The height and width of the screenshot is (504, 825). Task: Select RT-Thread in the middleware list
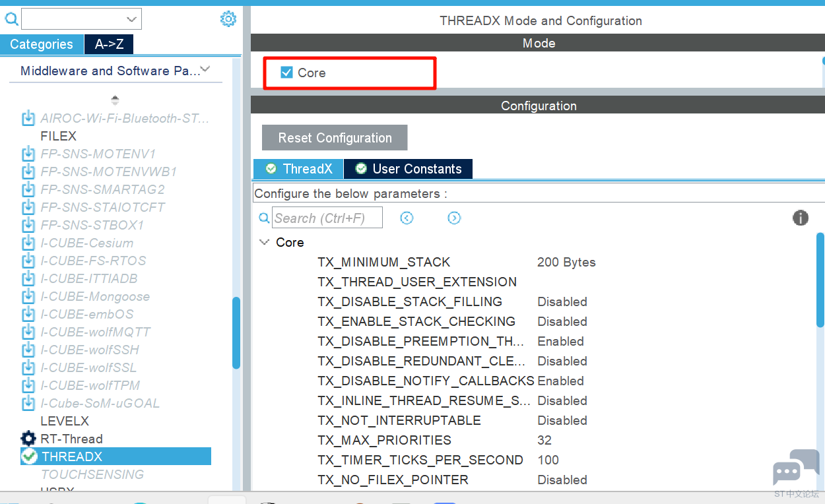(72, 439)
